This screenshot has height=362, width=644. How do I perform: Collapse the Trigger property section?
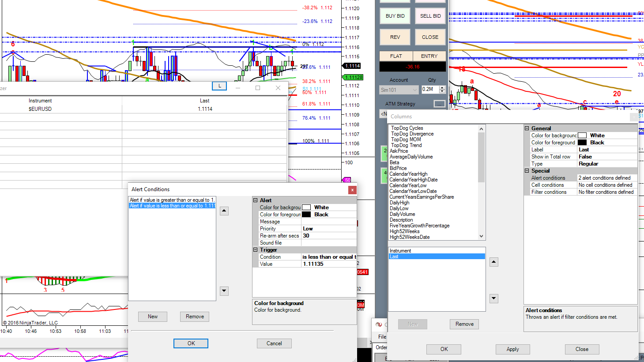255,250
